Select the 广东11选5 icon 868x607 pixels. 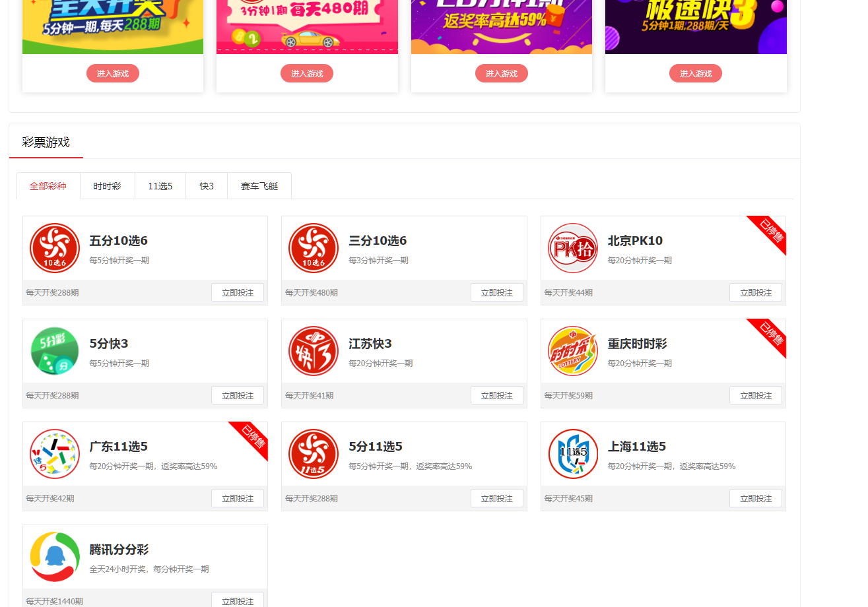55,453
